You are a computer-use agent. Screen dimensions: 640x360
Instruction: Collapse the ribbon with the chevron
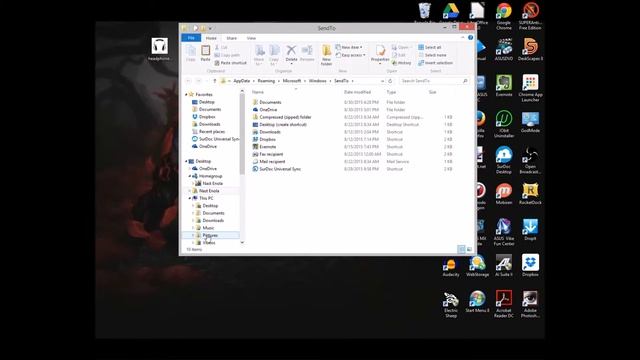[x=462, y=38]
